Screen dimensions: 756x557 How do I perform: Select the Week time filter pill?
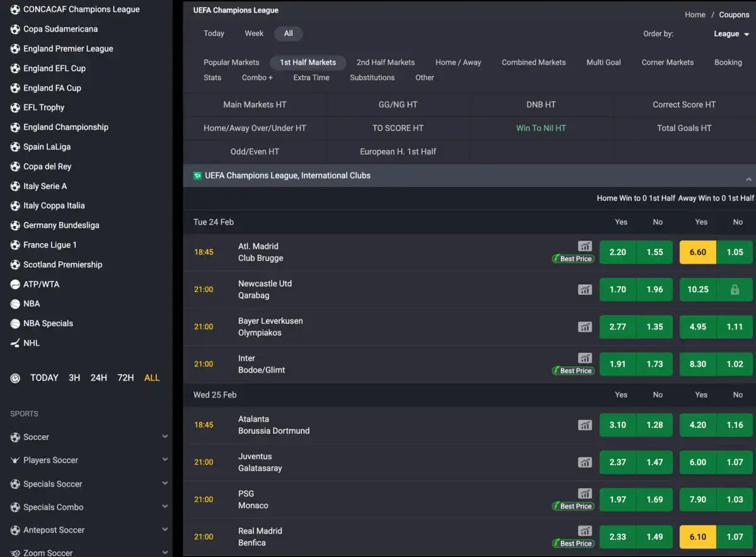(x=254, y=33)
